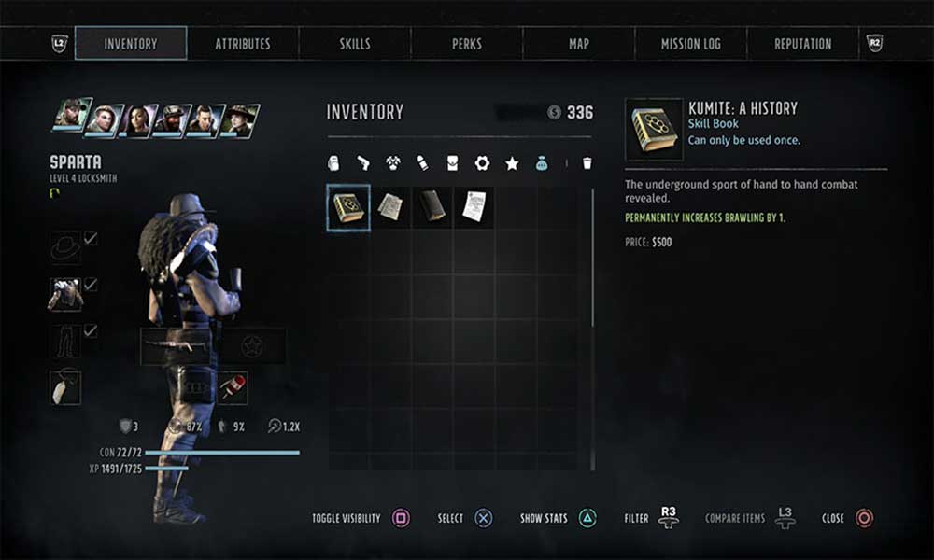Filter inventory by weapons pistol icon

(362, 163)
